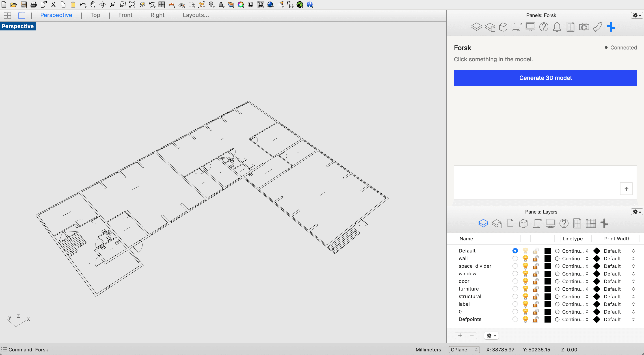Open the layer options gear below the layer list
The height and width of the screenshot is (355, 644).
tap(491, 336)
